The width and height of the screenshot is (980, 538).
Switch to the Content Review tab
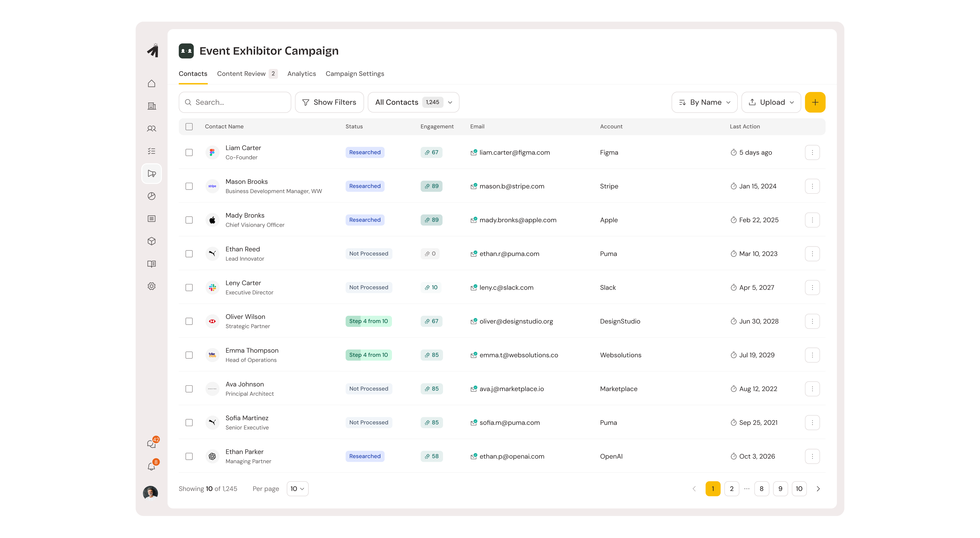click(241, 74)
